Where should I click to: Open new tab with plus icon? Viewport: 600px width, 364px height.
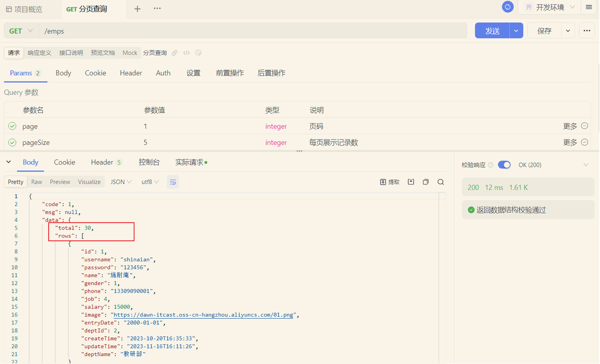137,9
